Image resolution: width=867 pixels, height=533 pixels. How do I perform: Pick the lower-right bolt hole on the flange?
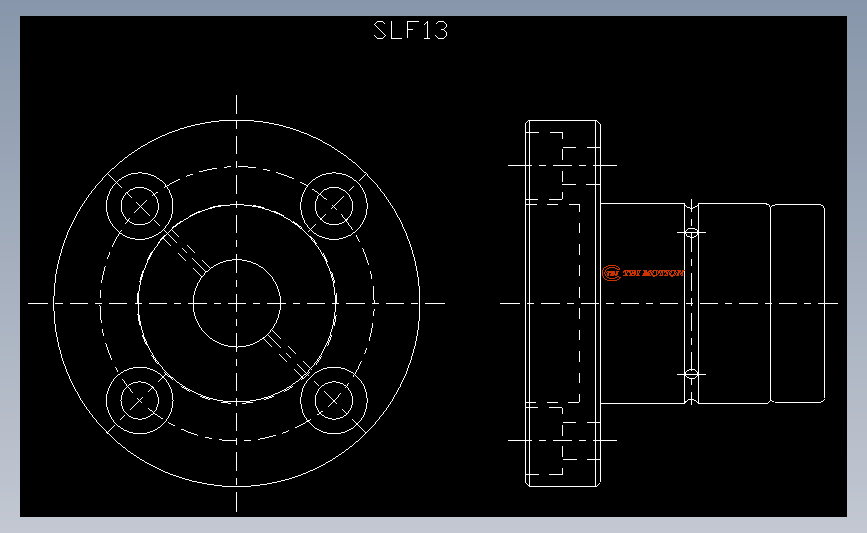[x=334, y=400]
